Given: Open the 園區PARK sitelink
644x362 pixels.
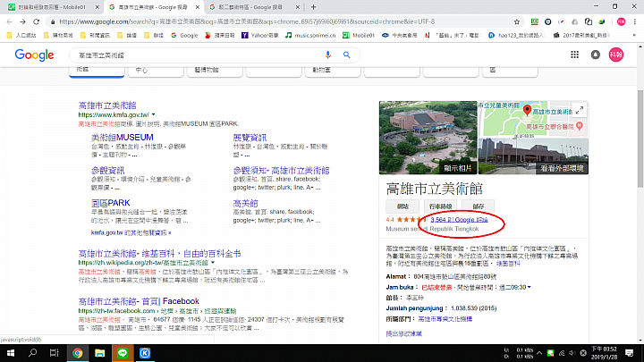Looking at the screenshot, I should [x=111, y=203].
